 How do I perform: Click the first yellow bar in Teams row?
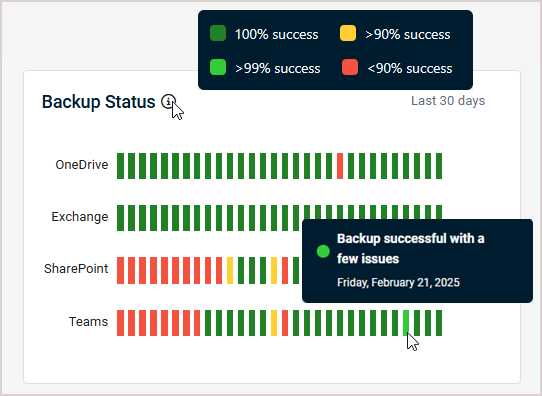click(274, 323)
